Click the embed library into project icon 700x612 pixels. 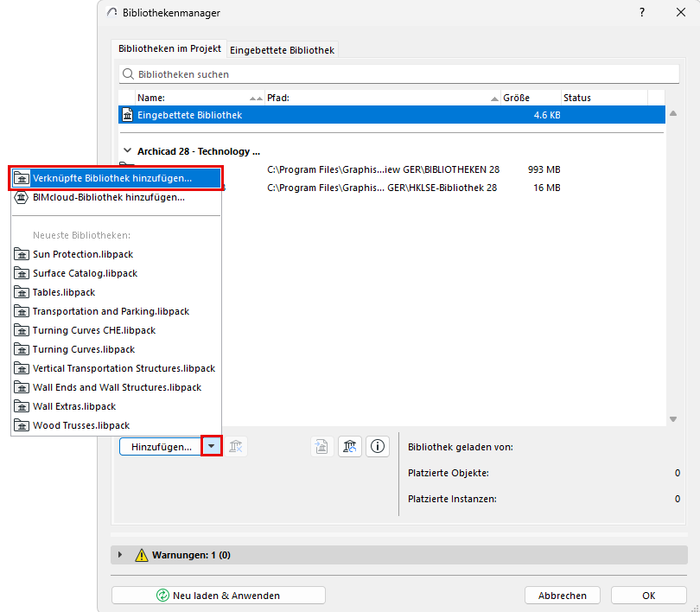(321, 446)
